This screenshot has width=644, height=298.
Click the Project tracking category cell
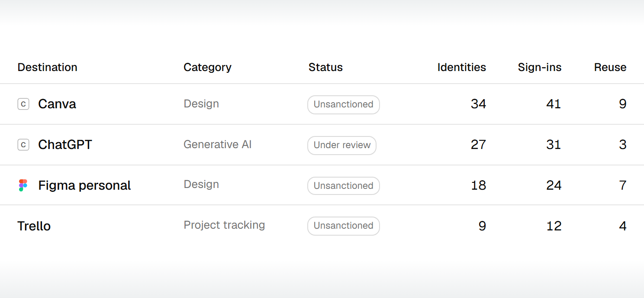[224, 225]
